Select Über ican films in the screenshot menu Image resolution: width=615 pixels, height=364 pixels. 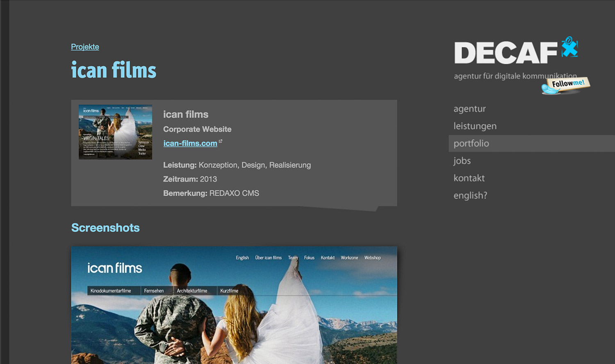(269, 258)
